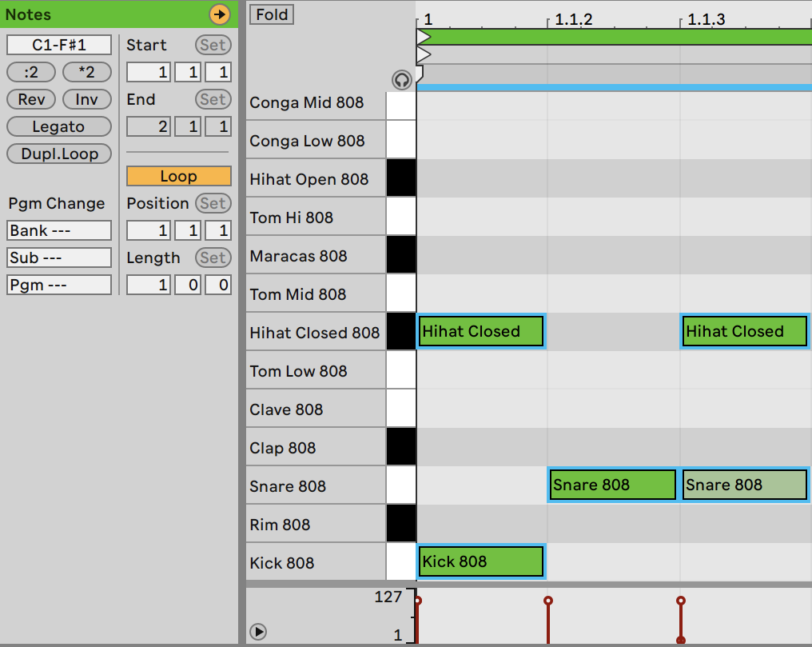Screen dimensions: 812x647
Task: Click the Legato button
Action: [x=59, y=126]
